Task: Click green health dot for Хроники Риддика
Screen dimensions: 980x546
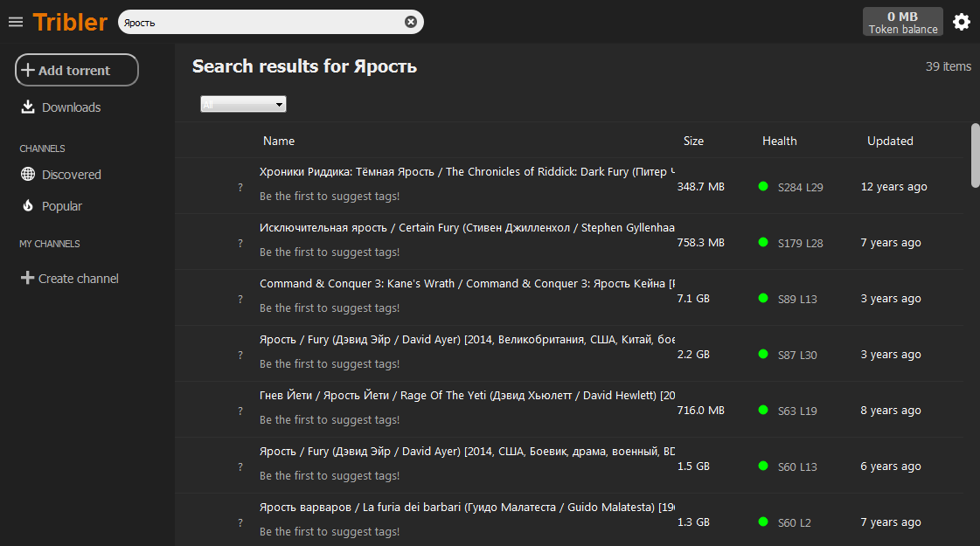Action: [x=763, y=186]
